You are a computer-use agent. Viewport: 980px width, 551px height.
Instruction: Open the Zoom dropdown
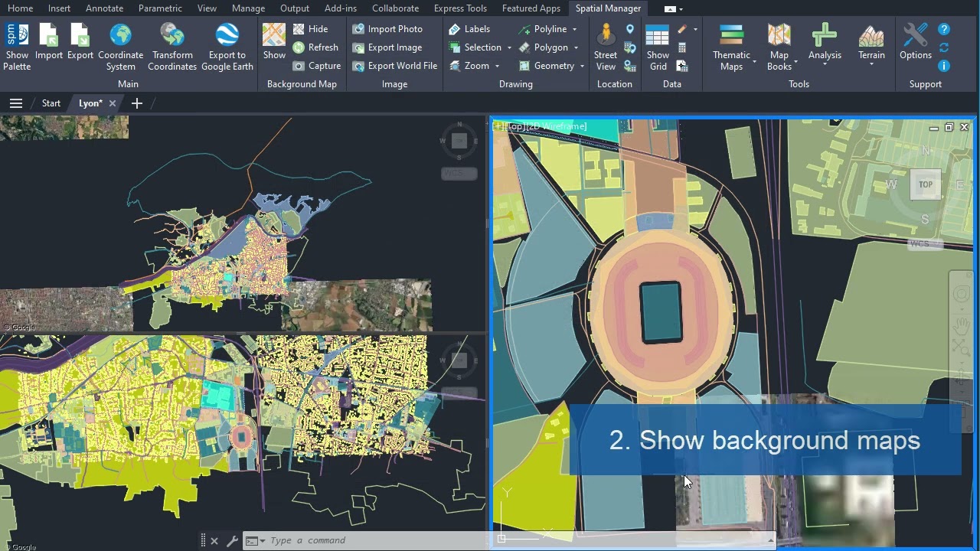[497, 66]
